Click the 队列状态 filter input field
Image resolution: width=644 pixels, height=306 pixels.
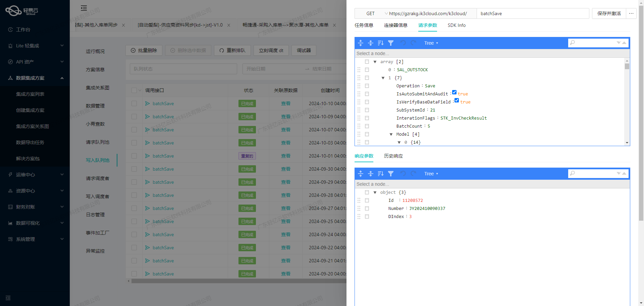pos(183,69)
